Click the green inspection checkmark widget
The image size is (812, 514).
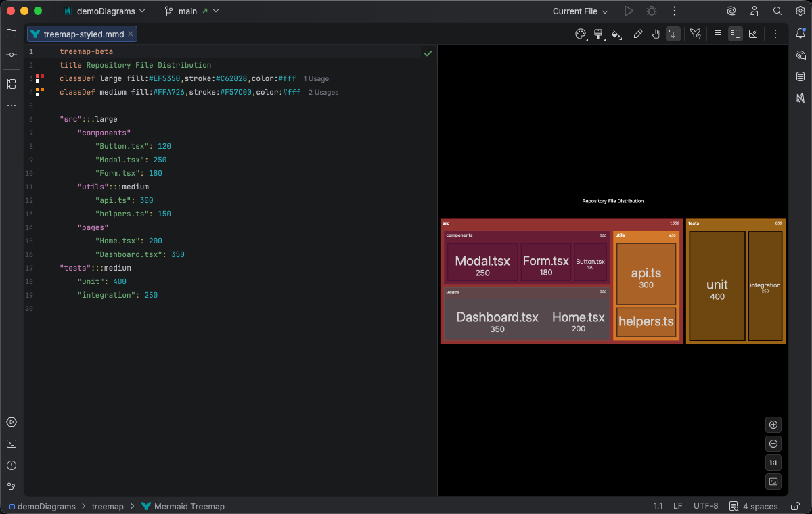pos(428,53)
